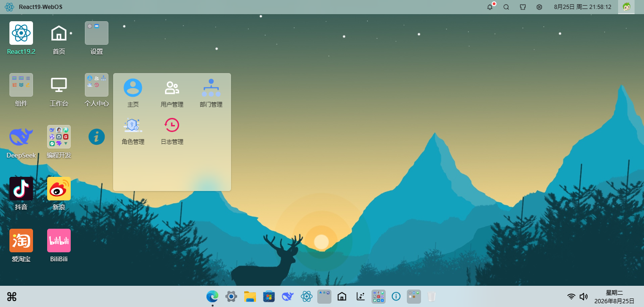Open the 个人中心 folder icon
Screen dimensions: 644x307
(97, 85)
